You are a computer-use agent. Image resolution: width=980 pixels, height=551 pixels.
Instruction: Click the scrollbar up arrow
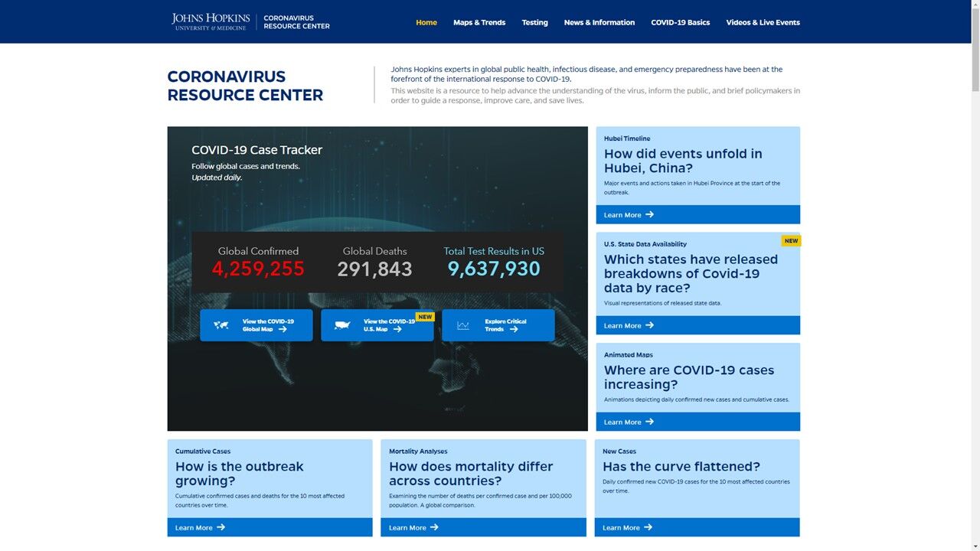pyautogui.click(x=975, y=5)
